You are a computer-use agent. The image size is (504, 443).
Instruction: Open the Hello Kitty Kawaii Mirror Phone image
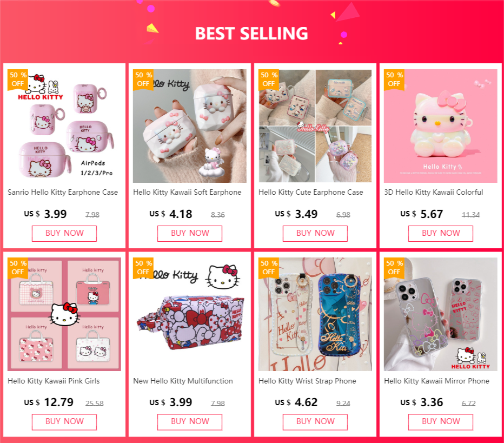click(x=440, y=314)
